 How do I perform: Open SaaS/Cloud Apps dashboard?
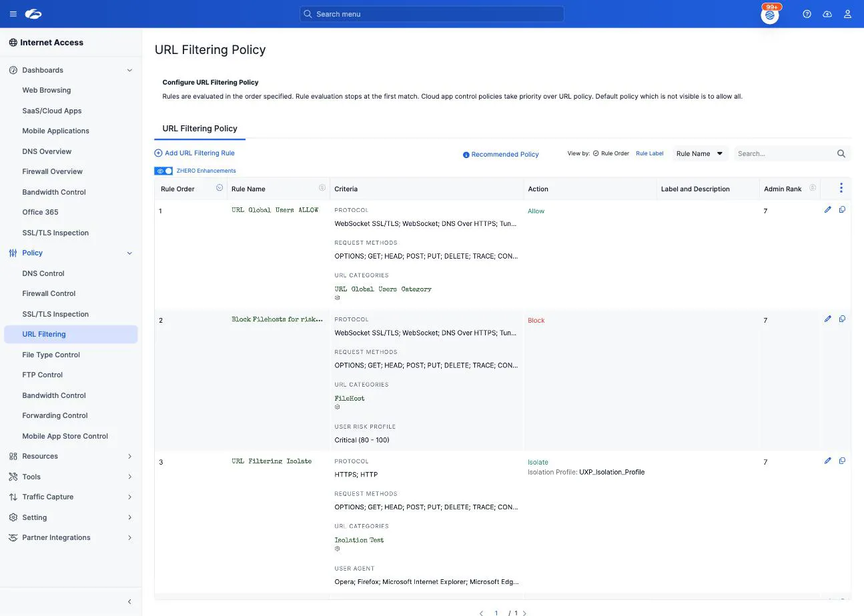coord(52,111)
